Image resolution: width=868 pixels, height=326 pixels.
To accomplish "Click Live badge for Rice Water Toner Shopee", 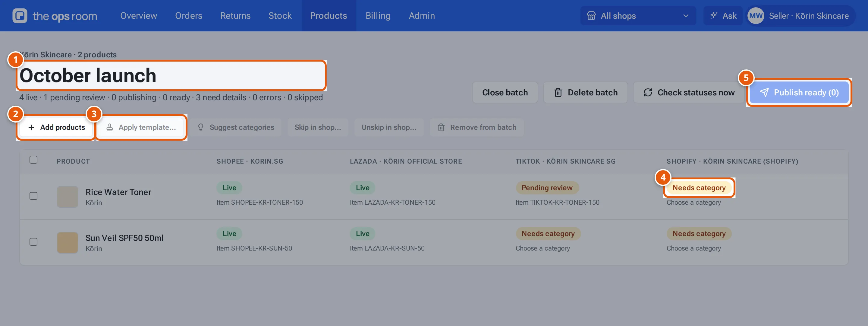I will click(229, 188).
